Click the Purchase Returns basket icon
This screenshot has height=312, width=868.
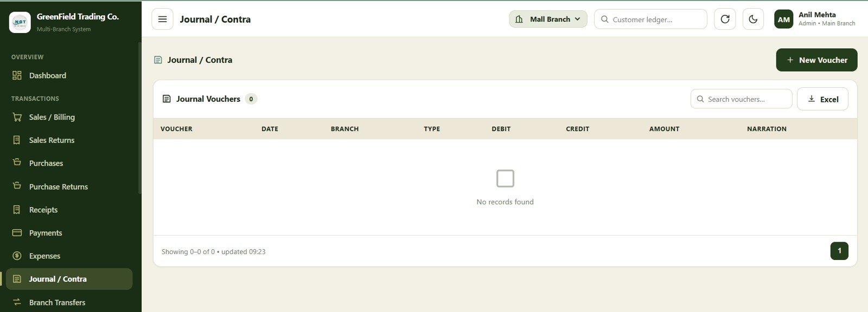pyautogui.click(x=17, y=186)
